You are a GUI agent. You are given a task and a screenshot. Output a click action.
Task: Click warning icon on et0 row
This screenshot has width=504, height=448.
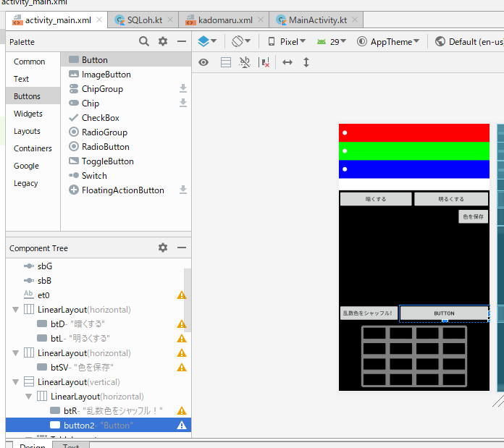[182, 295]
